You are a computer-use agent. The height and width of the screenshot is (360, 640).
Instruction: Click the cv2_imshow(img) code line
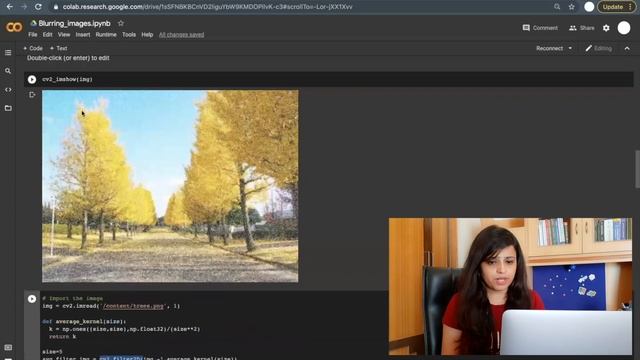point(67,79)
